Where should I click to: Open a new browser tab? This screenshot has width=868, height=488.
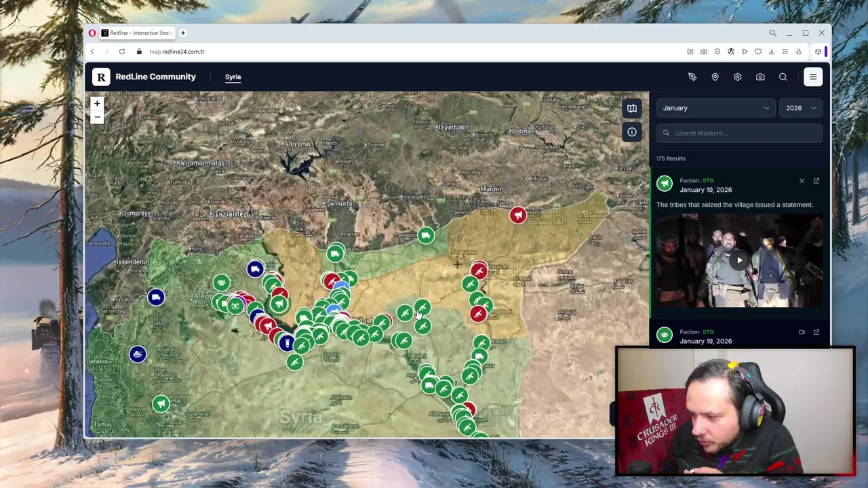182,33
